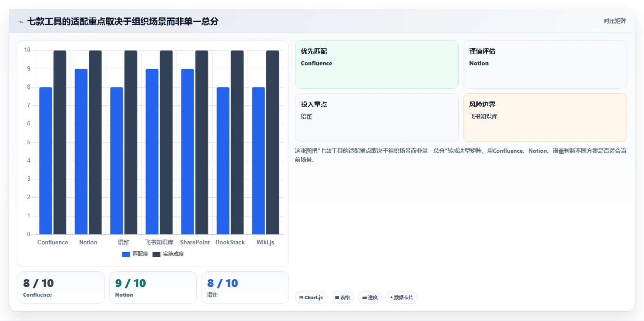
Task: Click the dark 实施难度 bar for Confluence
Action: click(x=60, y=142)
